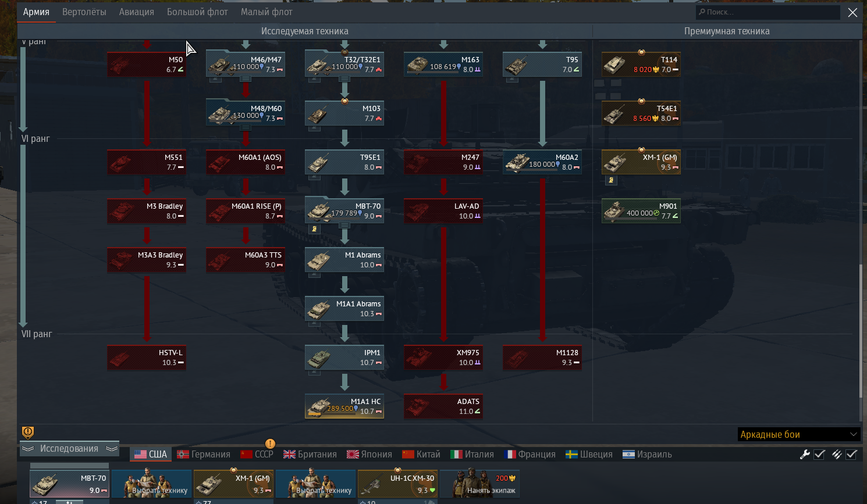Select the T95 tank destroyer card
Image resolution: width=867 pixels, height=504 pixels.
point(542,64)
